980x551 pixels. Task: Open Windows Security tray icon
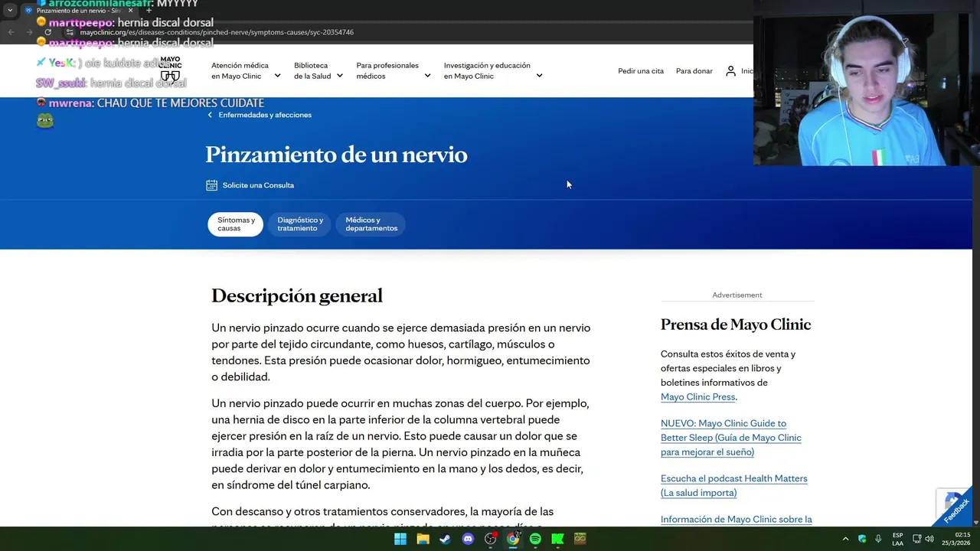(862, 539)
